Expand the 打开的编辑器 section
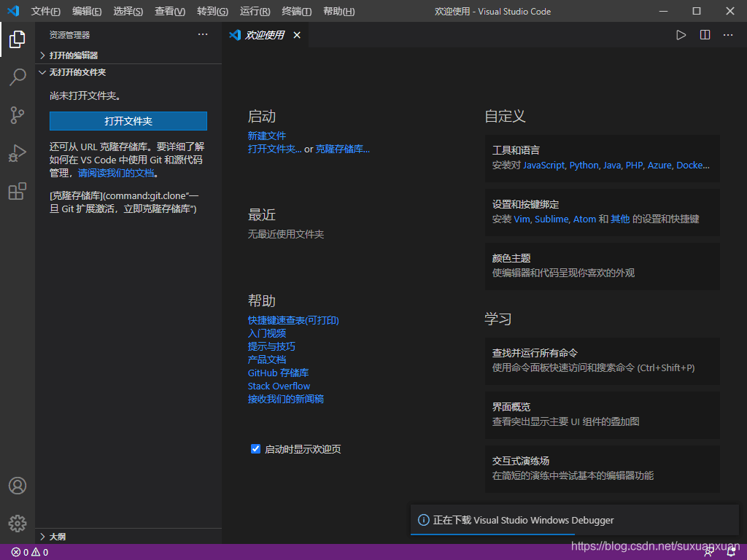747x560 pixels. [x=128, y=55]
